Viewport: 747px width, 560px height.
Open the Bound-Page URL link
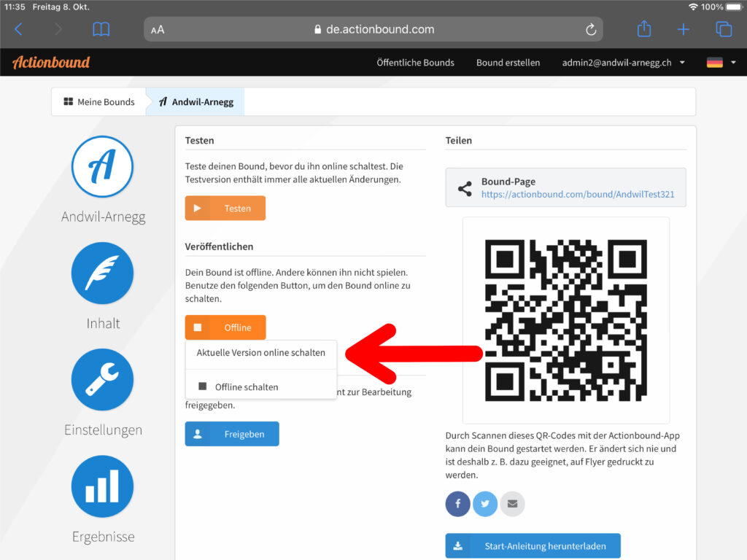tap(577, 195)
